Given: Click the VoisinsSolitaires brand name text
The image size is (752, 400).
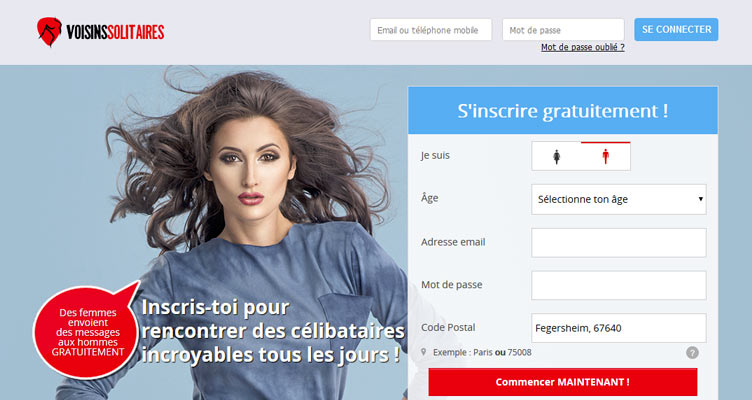Looking at the screenshot, I should pos(115,32).
